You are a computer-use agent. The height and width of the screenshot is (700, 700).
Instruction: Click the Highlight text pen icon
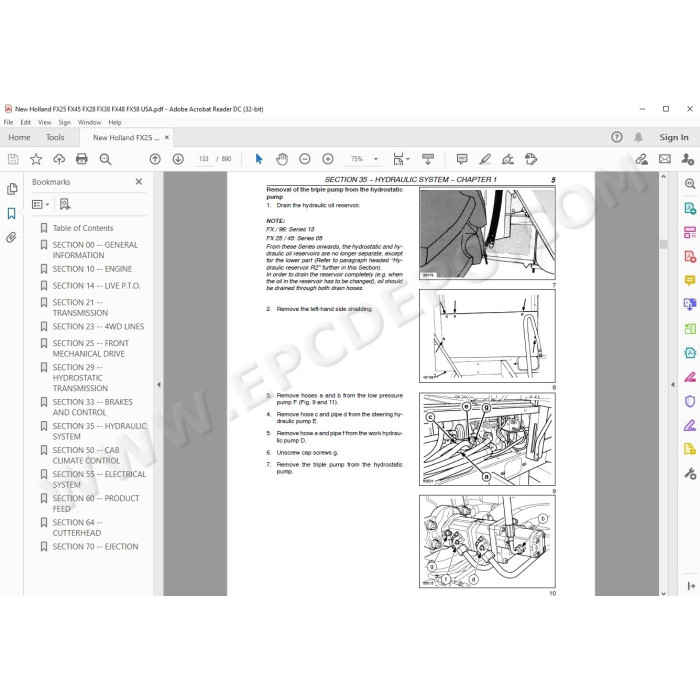click(485, 159)
